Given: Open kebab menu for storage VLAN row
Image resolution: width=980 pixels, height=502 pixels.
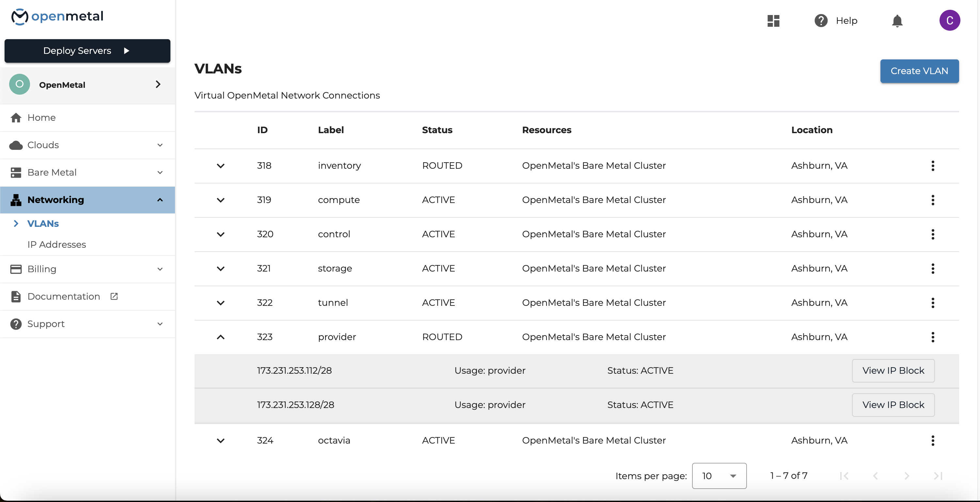Looking at the screenshot, I should (932, 269).
